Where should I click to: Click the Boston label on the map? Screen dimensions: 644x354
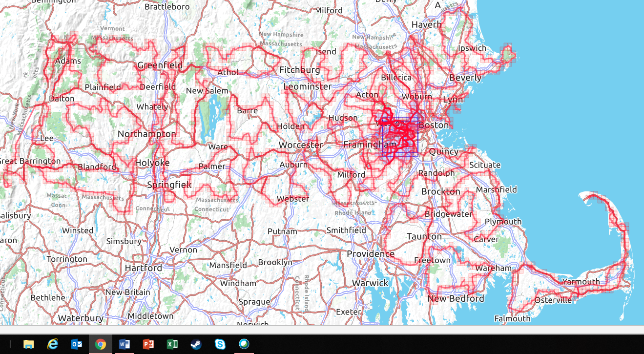pos(434,125)
